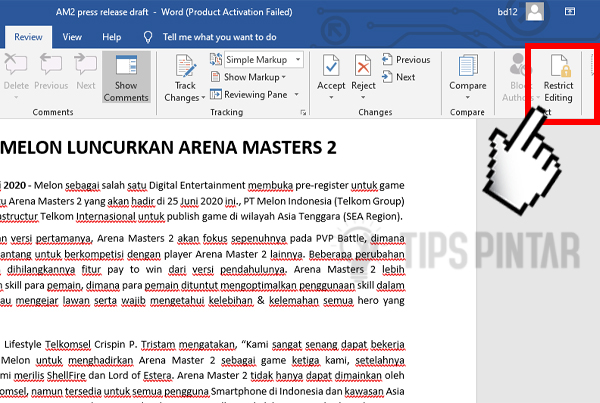The height and width of the screenshot is (403, 600).
Task: Click the Simple Markup icon beside dropdown
Action: (216, 59)
